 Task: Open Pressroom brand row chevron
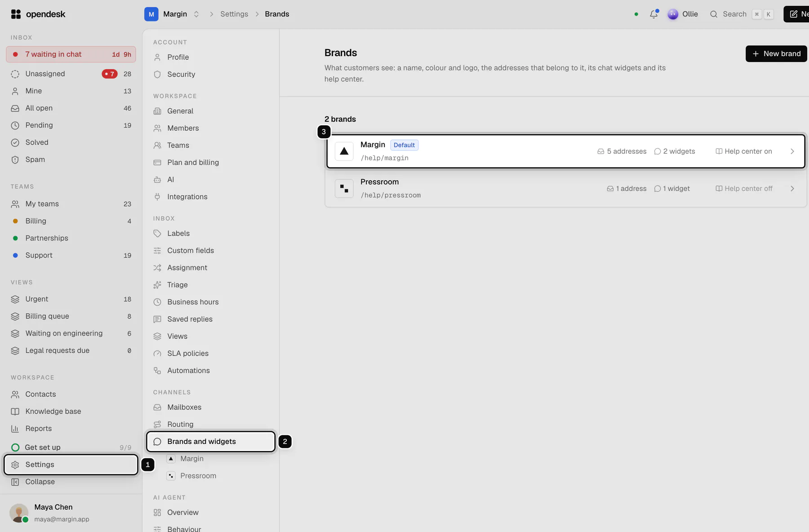click(x=792, y=189)
